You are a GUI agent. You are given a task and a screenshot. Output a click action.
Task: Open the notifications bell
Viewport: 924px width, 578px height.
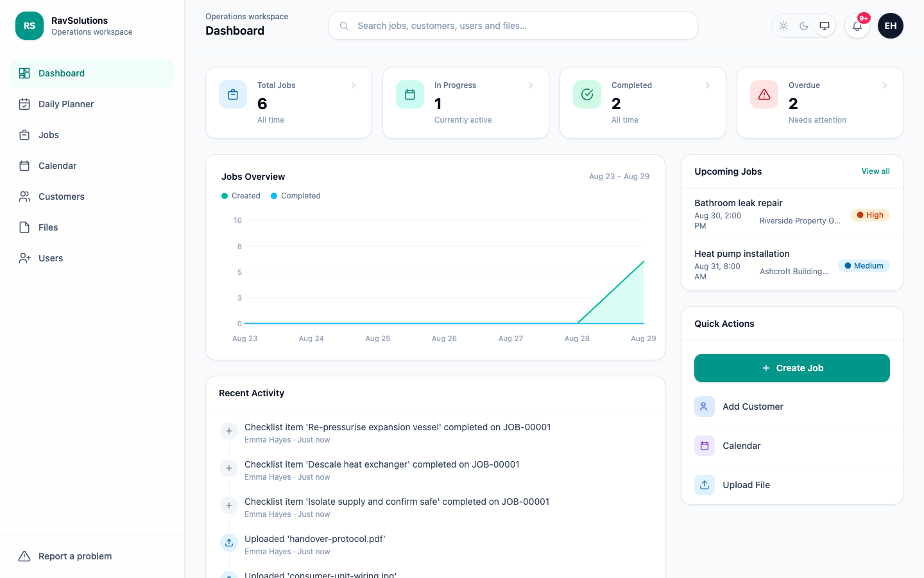[x=857, y=26]
